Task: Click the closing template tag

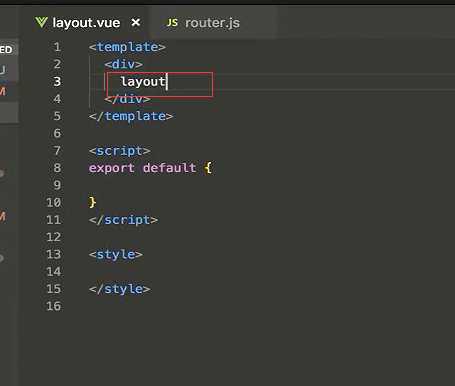Action: pos(131,116)
